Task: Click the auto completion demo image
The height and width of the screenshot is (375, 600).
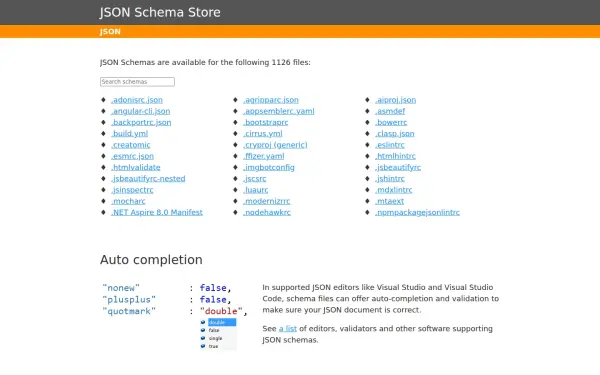Action: [175, 316]
